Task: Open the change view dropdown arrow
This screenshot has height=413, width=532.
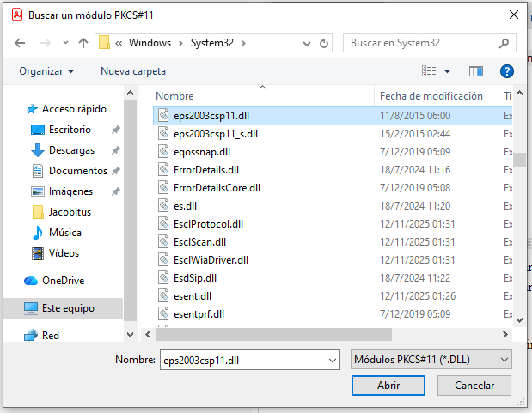Action: click(x=448, y=71)
